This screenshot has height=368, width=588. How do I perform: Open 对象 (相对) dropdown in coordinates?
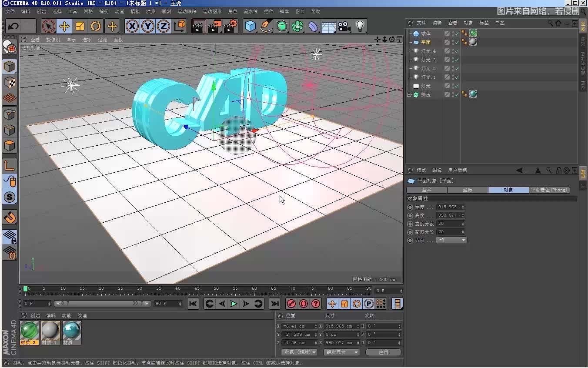pyautogui.click(x=299, y=352)
